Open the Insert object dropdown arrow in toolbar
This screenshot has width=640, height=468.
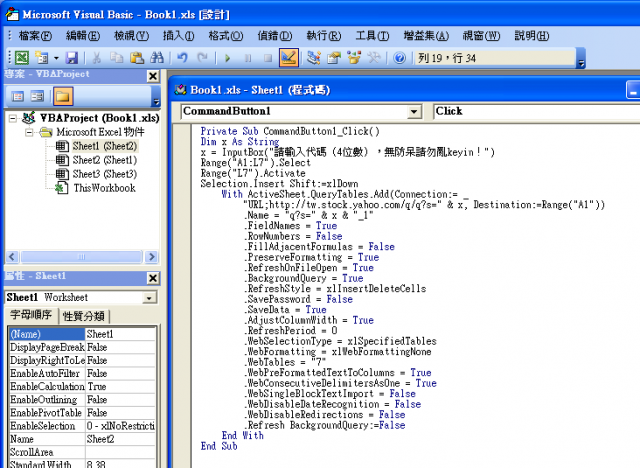pos(56,58)
